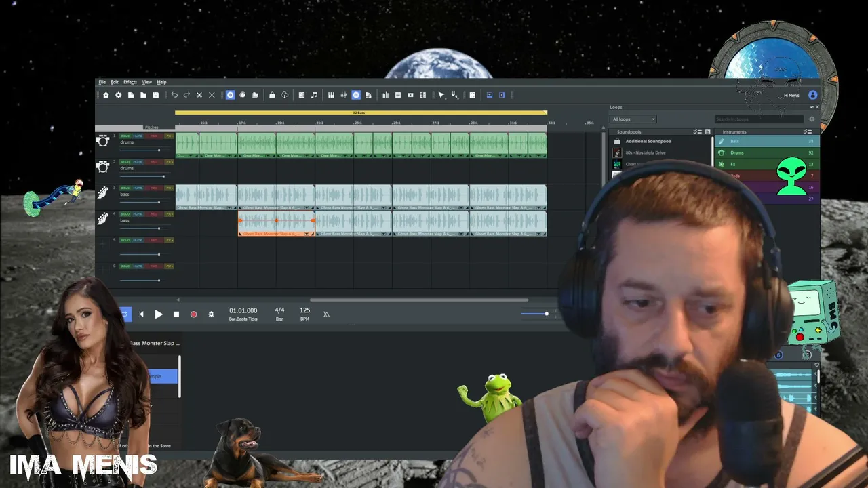The image size is (868, 488).
Task: Click the user account avatar icon
Action: click(x=812, y=95)
